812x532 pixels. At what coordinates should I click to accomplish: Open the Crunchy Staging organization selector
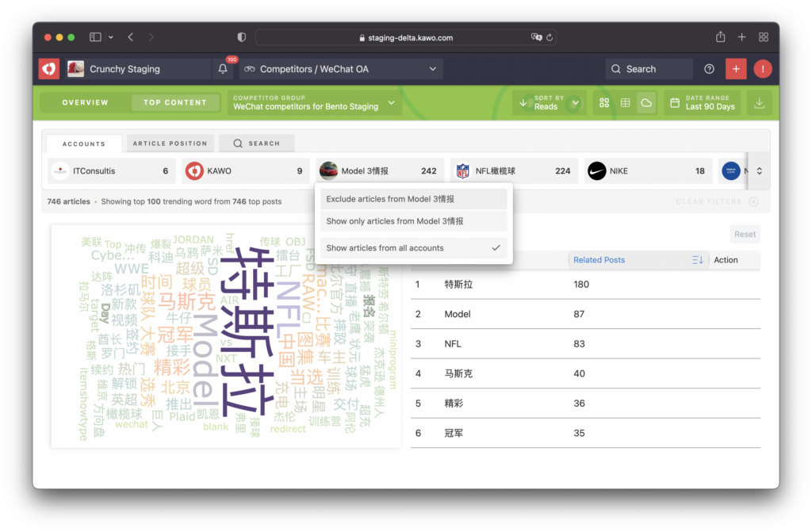tap(138, 69)
